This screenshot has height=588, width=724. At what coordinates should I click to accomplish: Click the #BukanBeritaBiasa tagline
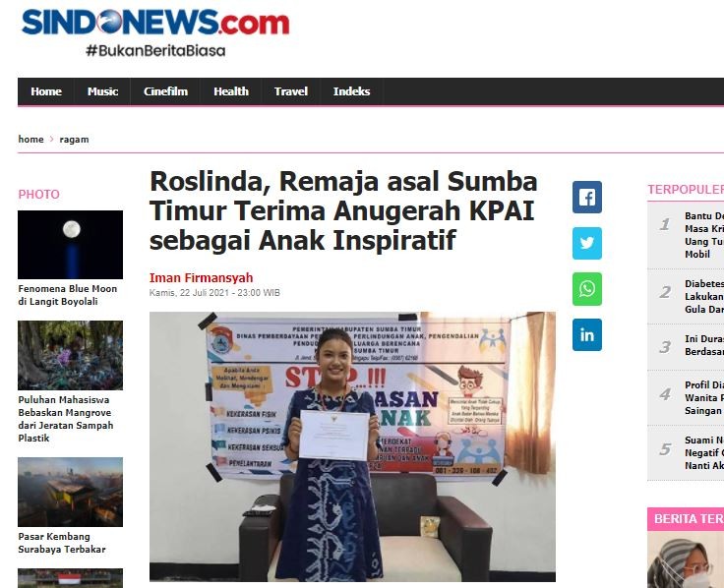[x=155, y=50]
